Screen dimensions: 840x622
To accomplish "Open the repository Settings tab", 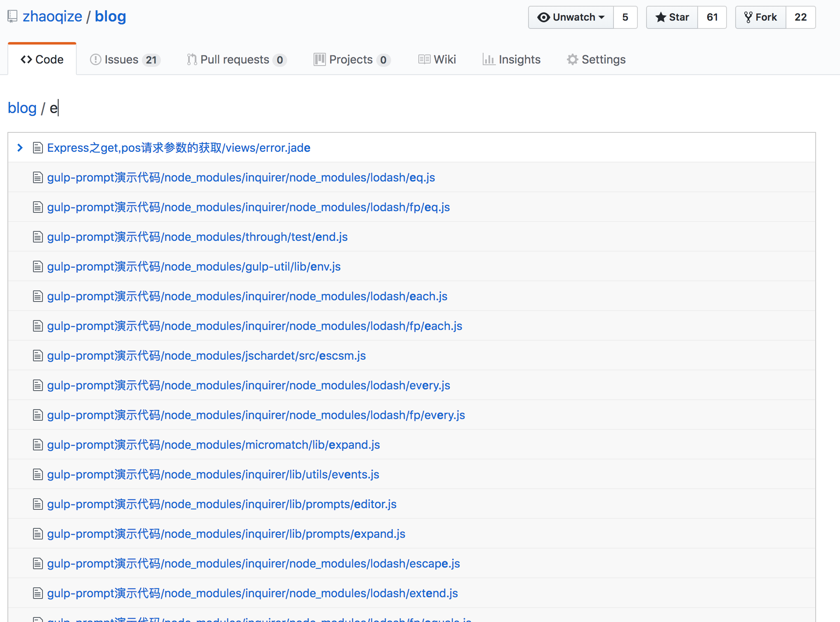I will (x=596, y=59).
